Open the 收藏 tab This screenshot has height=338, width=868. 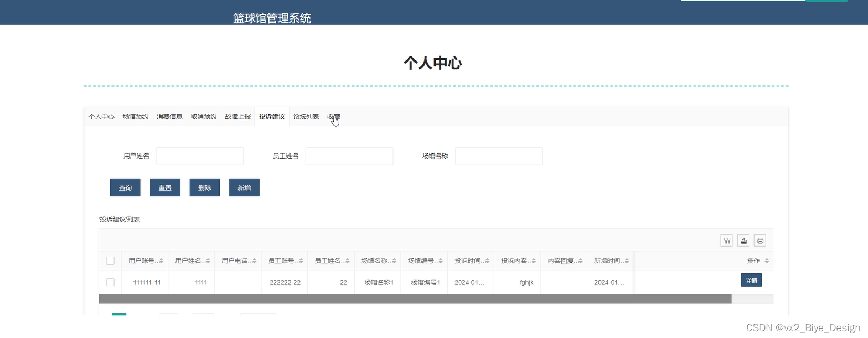pyautogui.click(x=334, y=117)
